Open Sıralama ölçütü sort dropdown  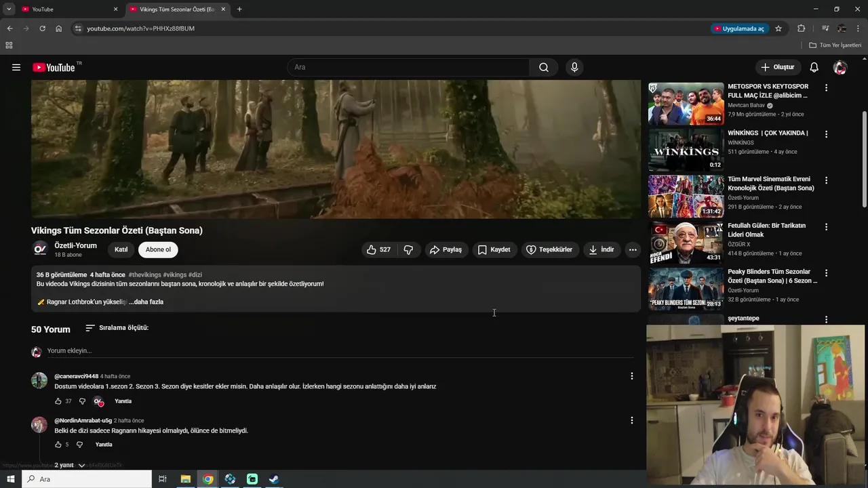pos(117,328)
